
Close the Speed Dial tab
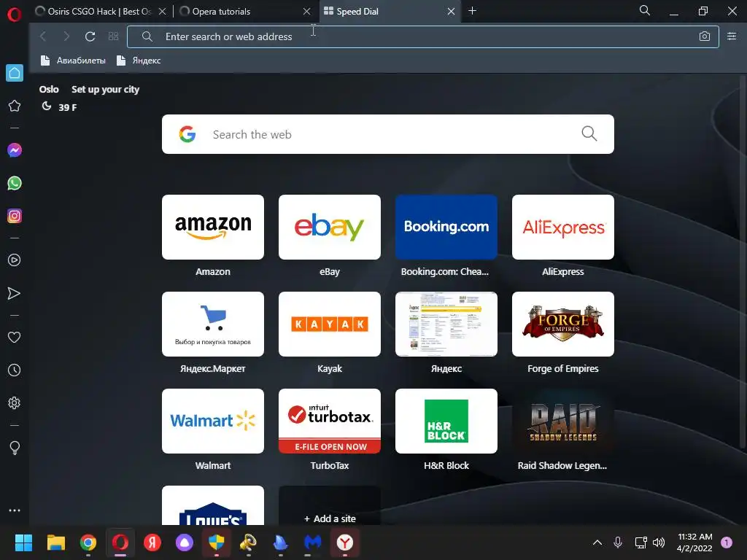pyautogui.click(x=451, y=12)
